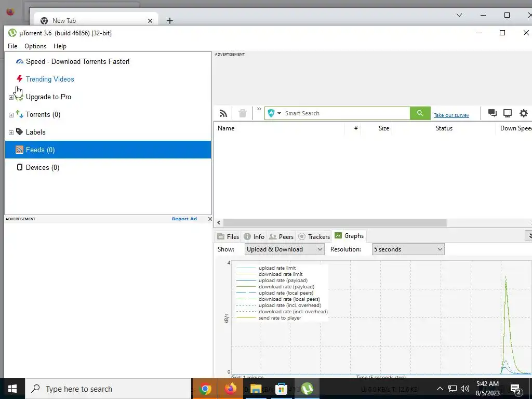Open Chrome from the taskbar

[x=205, y=389]
